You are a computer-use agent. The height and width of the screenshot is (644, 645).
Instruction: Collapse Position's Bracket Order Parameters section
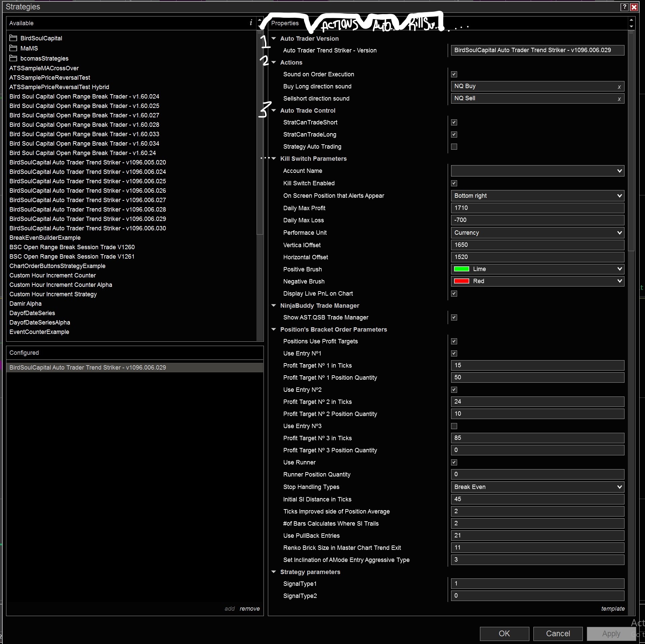[x=274, y=329]
